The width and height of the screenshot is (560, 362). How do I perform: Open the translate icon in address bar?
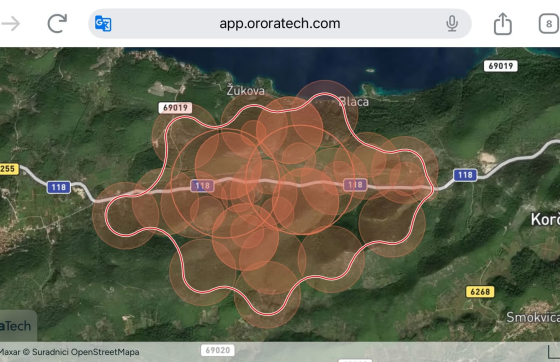tap(103, 24)
